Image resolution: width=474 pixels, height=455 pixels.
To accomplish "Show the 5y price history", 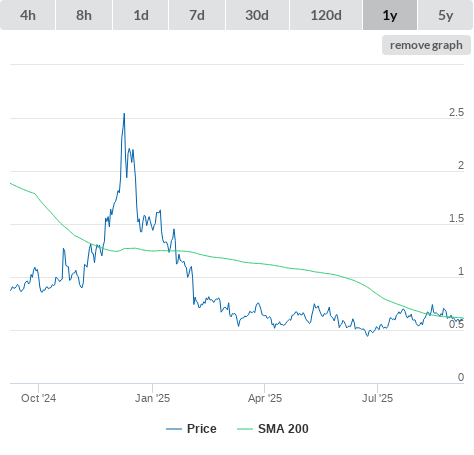I will point(446,15).
